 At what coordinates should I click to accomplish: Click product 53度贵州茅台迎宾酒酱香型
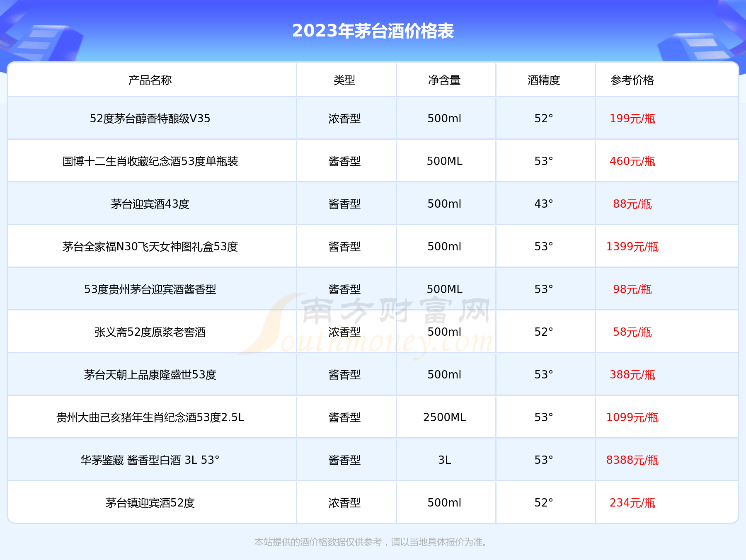[x=150, y=289]
